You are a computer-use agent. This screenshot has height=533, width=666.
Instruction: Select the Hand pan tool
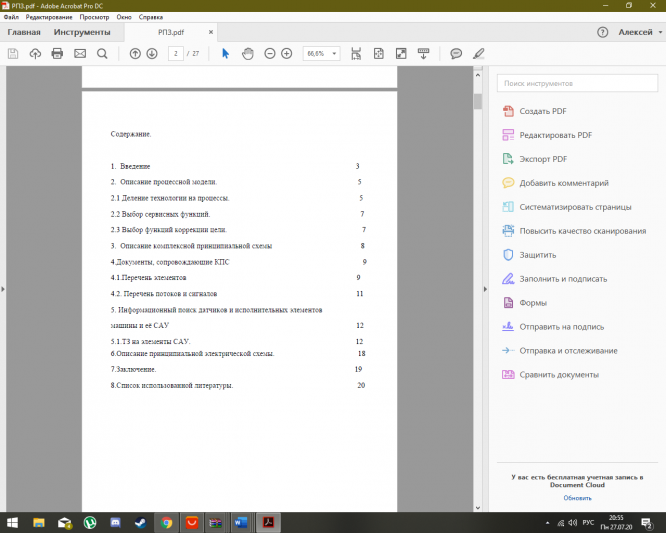click(247, 53)
